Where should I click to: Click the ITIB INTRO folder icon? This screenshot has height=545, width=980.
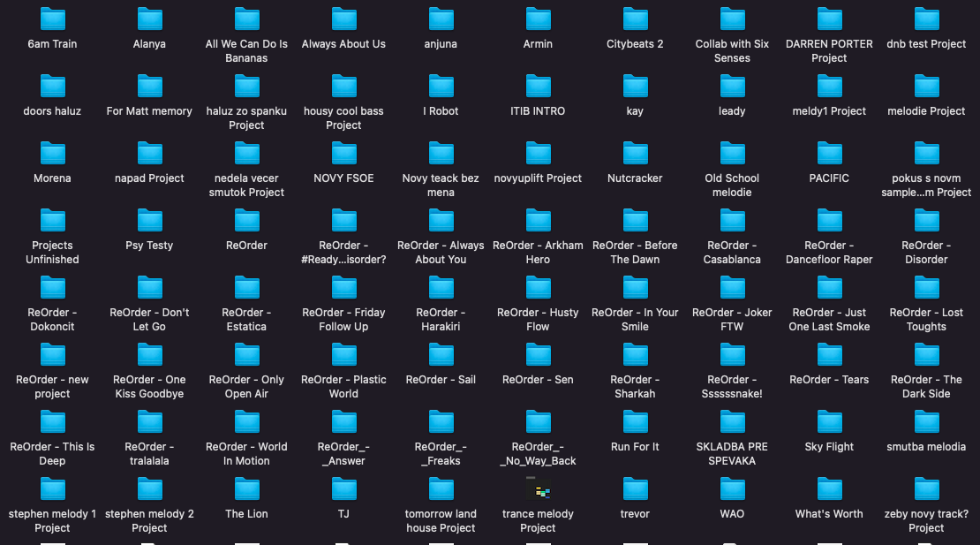539,87
